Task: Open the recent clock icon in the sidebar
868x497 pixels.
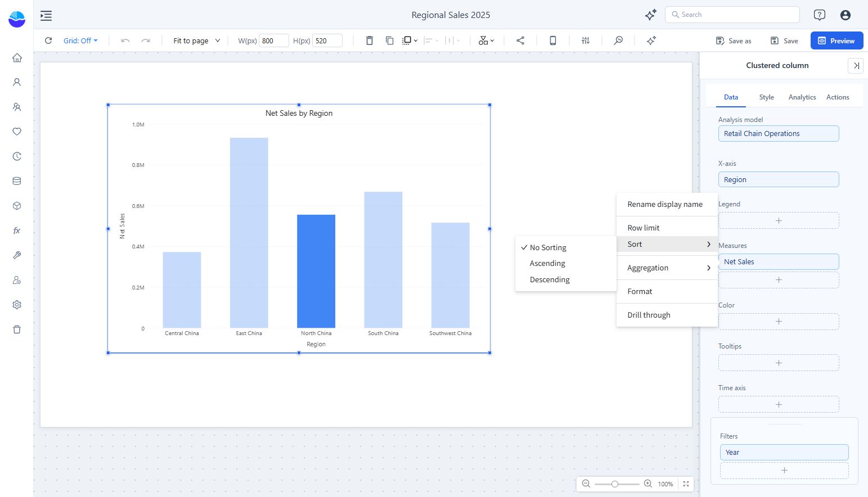Action: (17, 156)
